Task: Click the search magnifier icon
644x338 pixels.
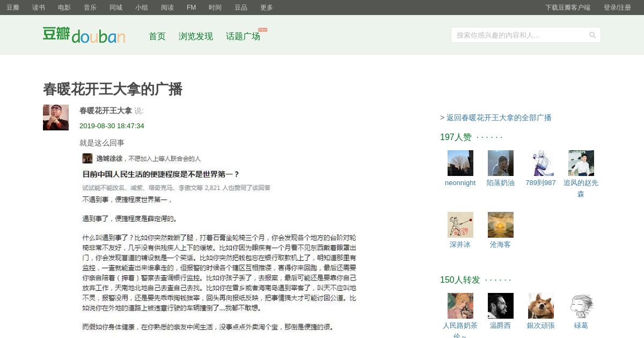Action: click(x=592, y=35)
